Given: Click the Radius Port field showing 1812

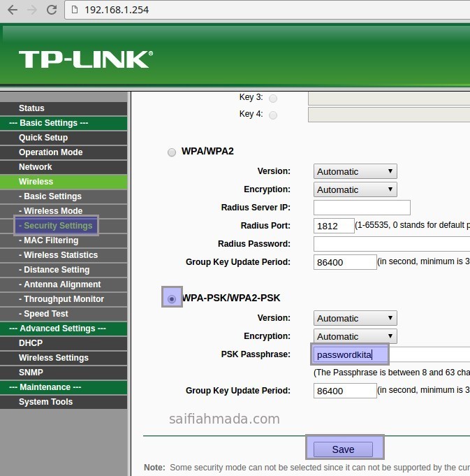Looking at the screenshot, I should click(334, 226).
